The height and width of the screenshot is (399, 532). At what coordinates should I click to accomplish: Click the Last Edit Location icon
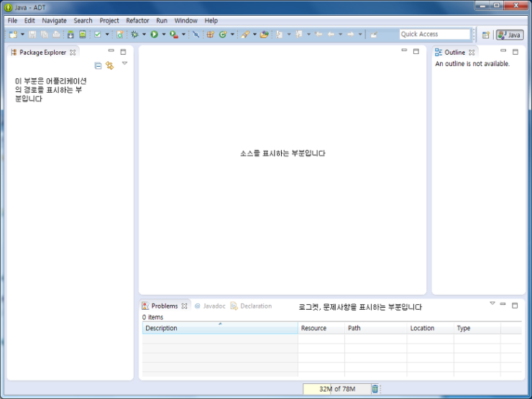pyautogui.click(x=318, y=35)
